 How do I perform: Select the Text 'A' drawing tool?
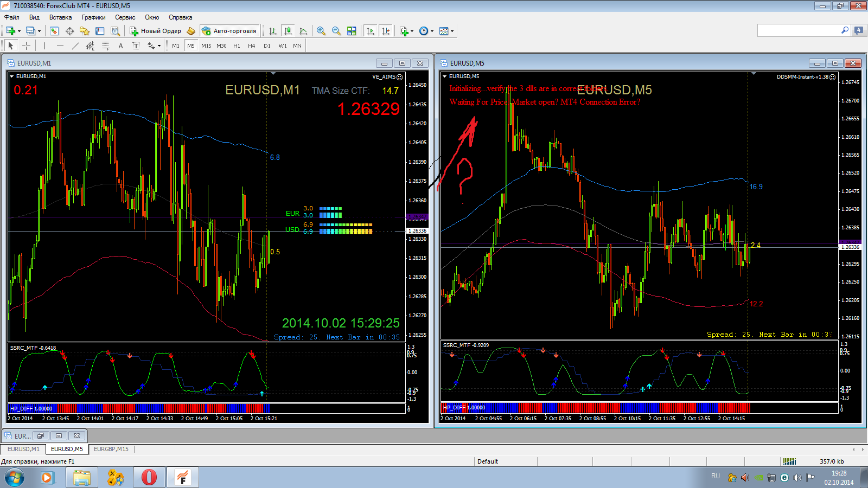pos(121,46)
